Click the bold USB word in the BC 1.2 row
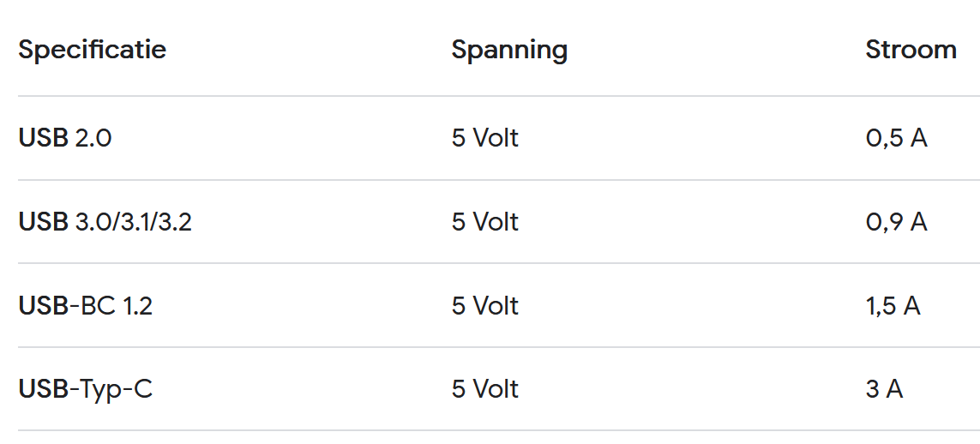The width and height of the screenshot is (980, 444). tap(43, 306)
